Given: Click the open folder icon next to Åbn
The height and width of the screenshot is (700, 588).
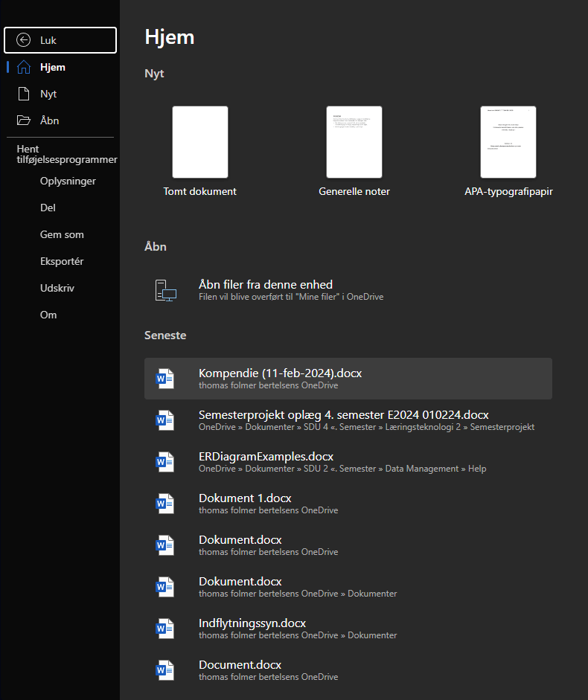Looking at the screenshot, I should click(x=24, y=121).
